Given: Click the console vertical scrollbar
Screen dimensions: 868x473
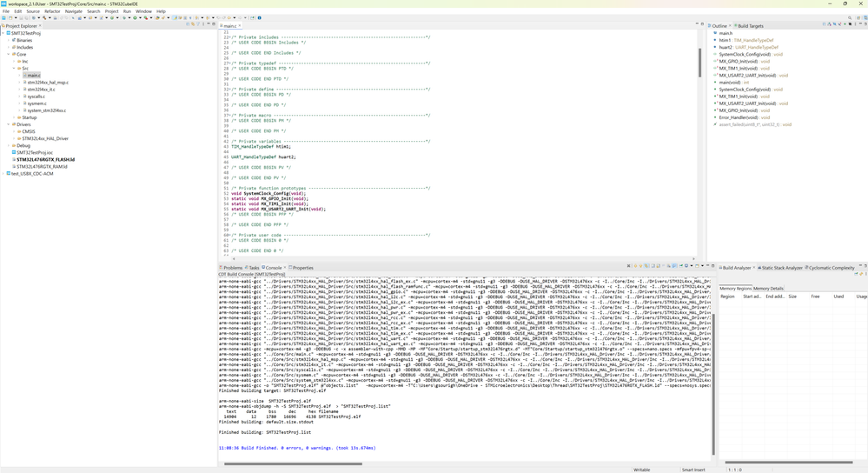Looking at the screenshot, I should point(713,383).
